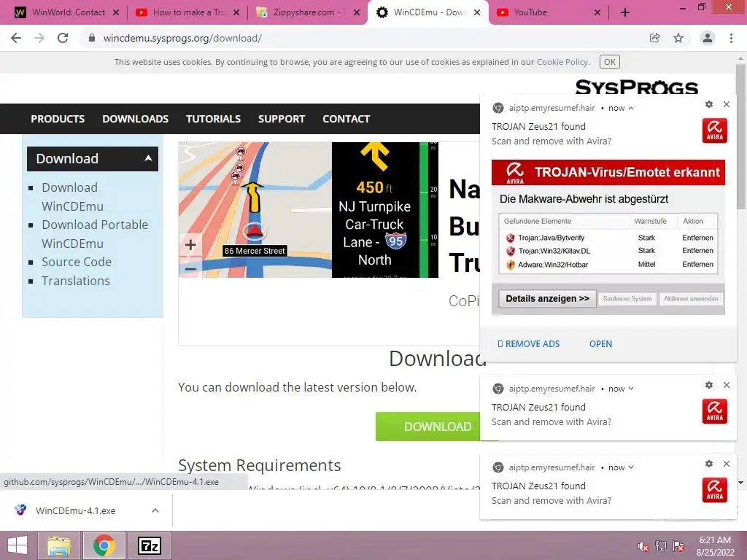Open Chrome three-dot menu

pyautogui.click(x=731, y=38)
